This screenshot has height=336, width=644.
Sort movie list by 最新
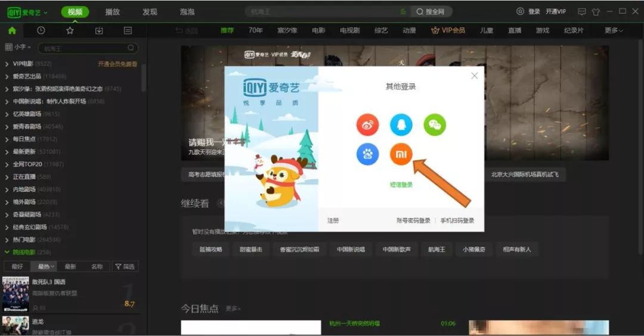(x=70, y=267)
